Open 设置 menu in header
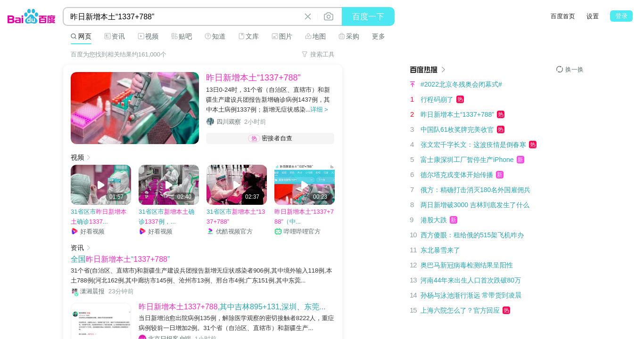The height and width of the screenshot is (339, 644). (593, 16)
